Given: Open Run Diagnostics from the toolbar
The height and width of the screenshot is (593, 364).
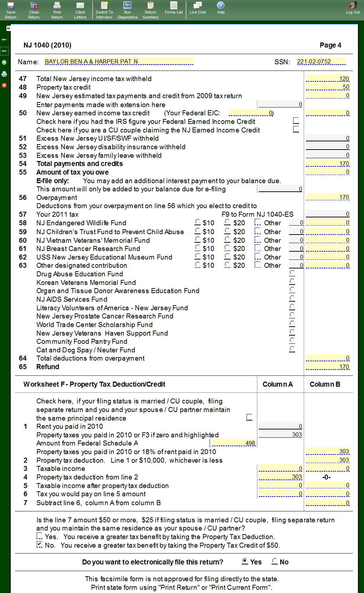Looking at the screenshot, I should coord(127,10).
